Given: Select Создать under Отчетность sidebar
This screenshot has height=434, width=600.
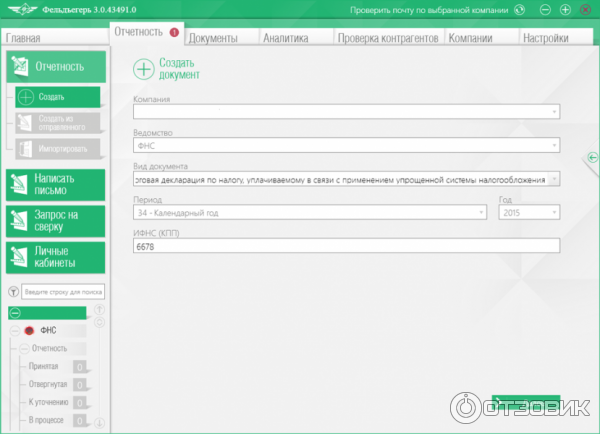Looking at the screenshot, I should click(58, 97).
